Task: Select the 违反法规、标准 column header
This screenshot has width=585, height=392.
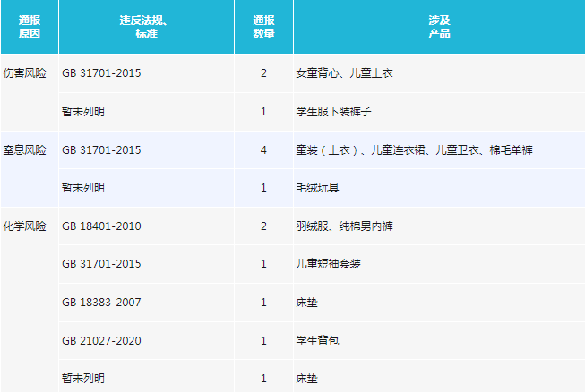Action: tap(146, 26)
